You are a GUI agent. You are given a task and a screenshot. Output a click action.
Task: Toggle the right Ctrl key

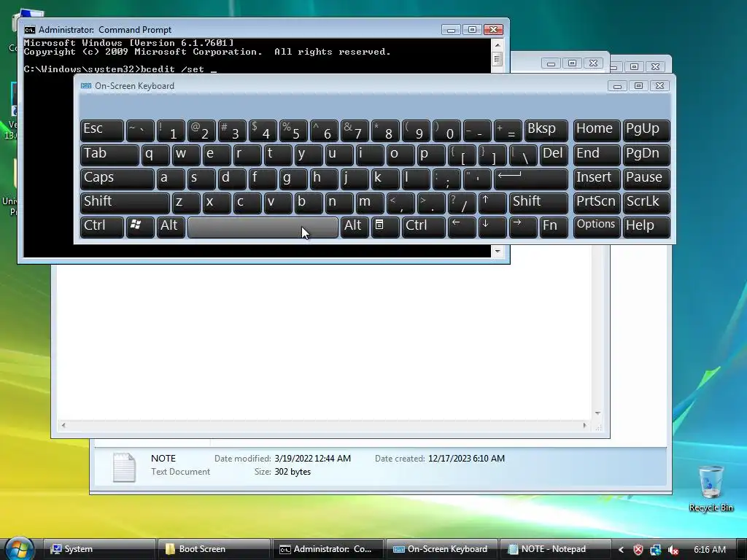(424, 227)
